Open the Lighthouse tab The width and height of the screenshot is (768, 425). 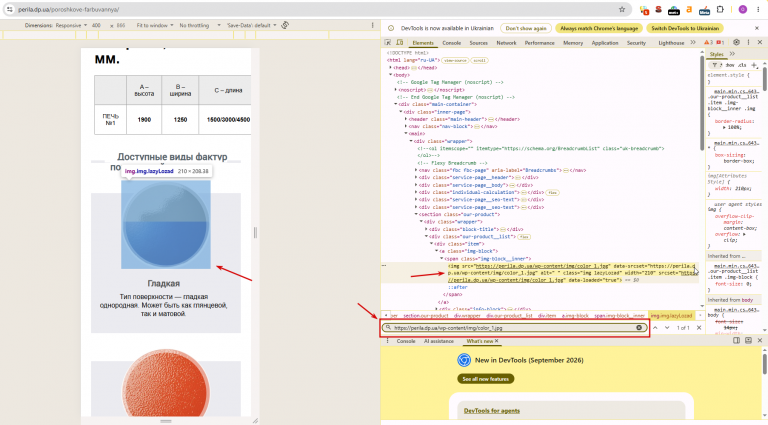(x=671, y=43)
